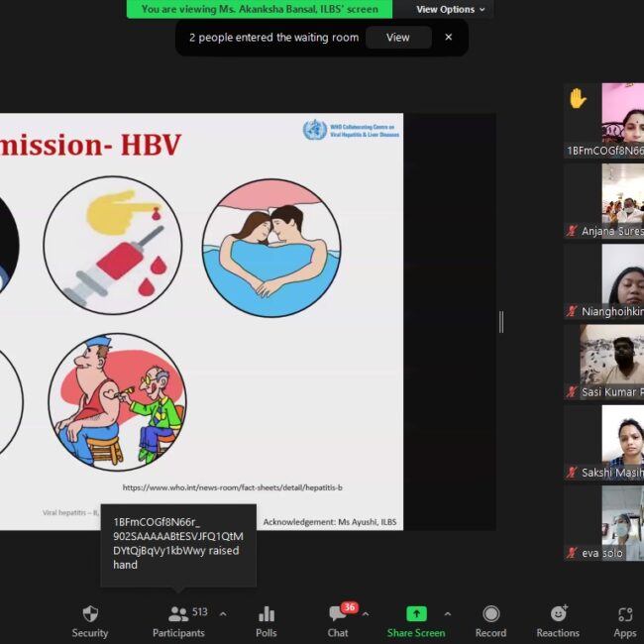This screenshot has height=644, width=644.
Task: Select Anjana Suresh's video thumbnail
Action: [604, 201]
